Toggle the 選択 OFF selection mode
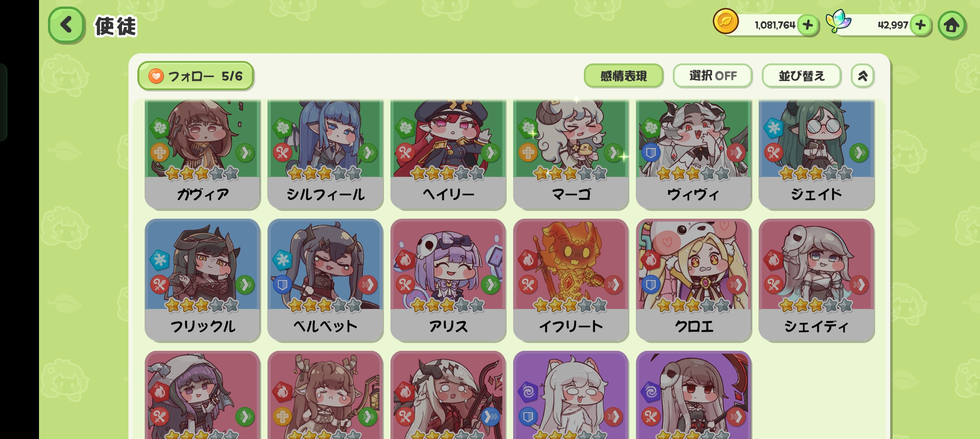The image size is (980, 439). click(713, 76)
